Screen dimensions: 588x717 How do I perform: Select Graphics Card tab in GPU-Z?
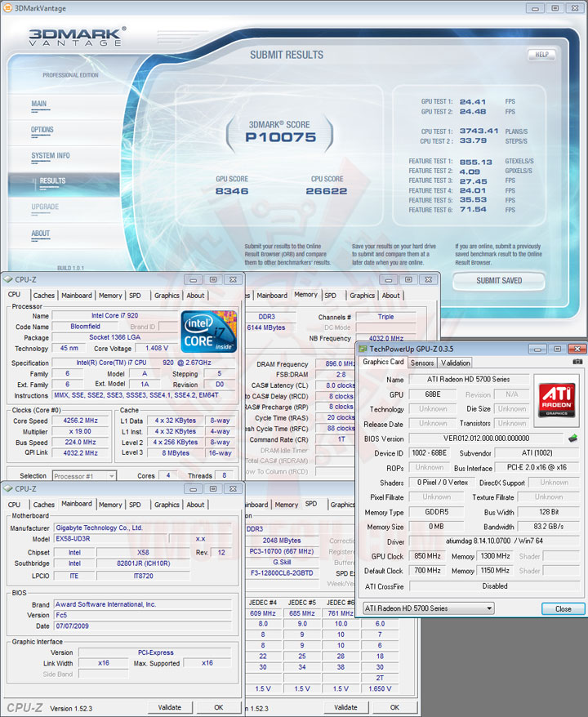click(x=383, y=362)
